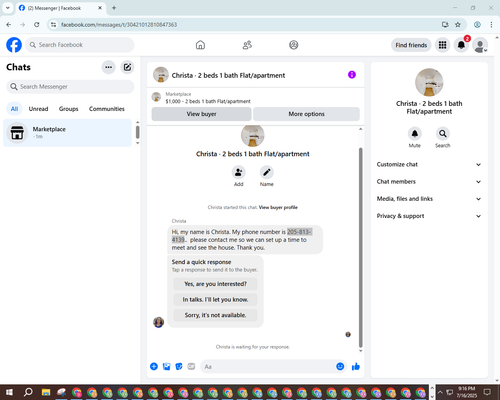Choose a sticker icon in composer
500x400 pixels.
click(x=179, y=366)
